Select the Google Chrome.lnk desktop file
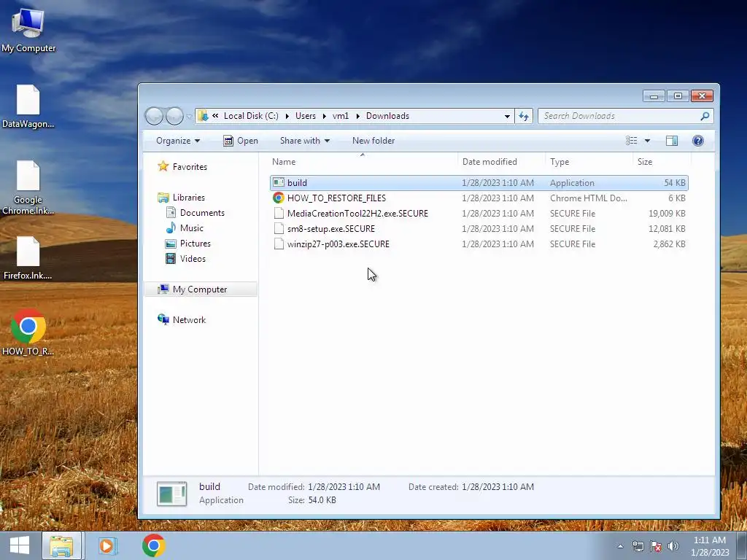The width and height of the screenshot is (747, 560). [x=28, y=187]
